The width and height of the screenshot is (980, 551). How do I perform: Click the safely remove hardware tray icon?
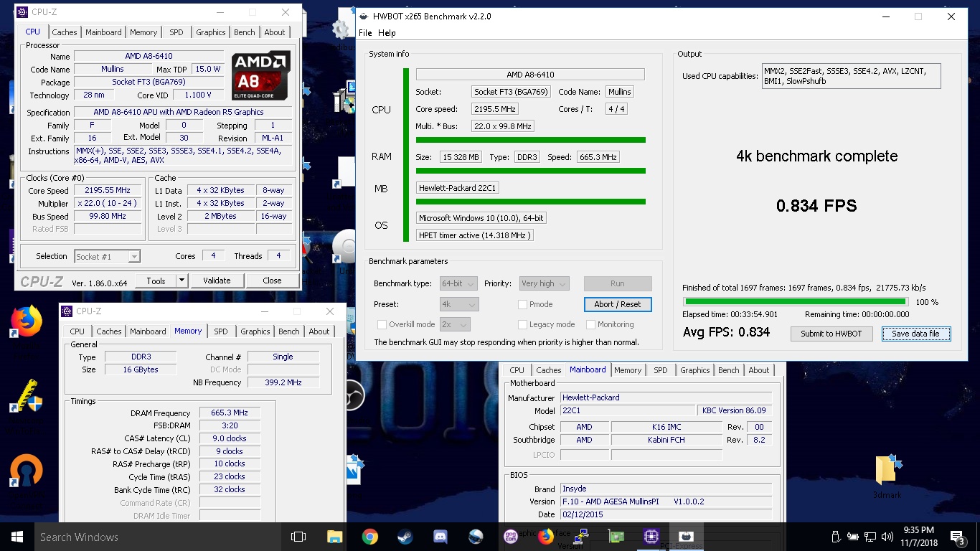836,537
